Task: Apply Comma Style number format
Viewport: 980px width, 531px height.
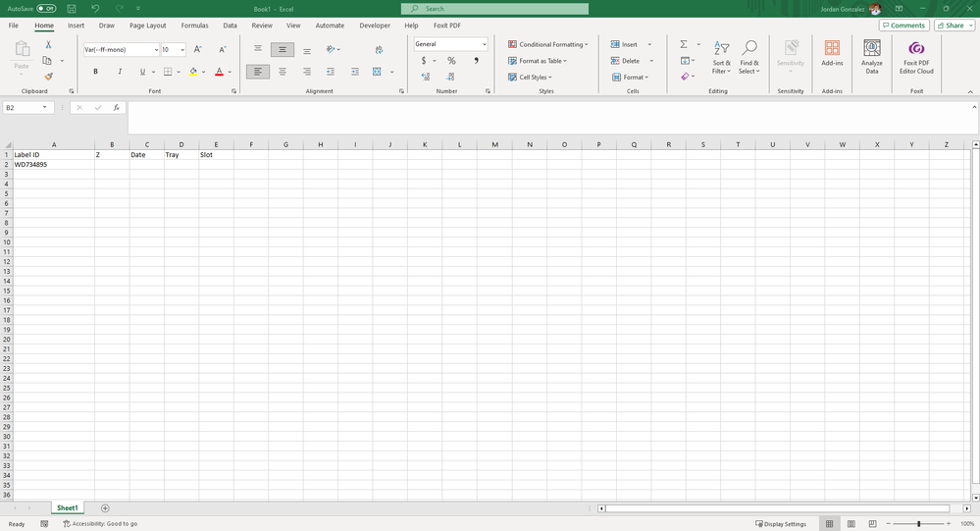Action: (x=476, y=61)
